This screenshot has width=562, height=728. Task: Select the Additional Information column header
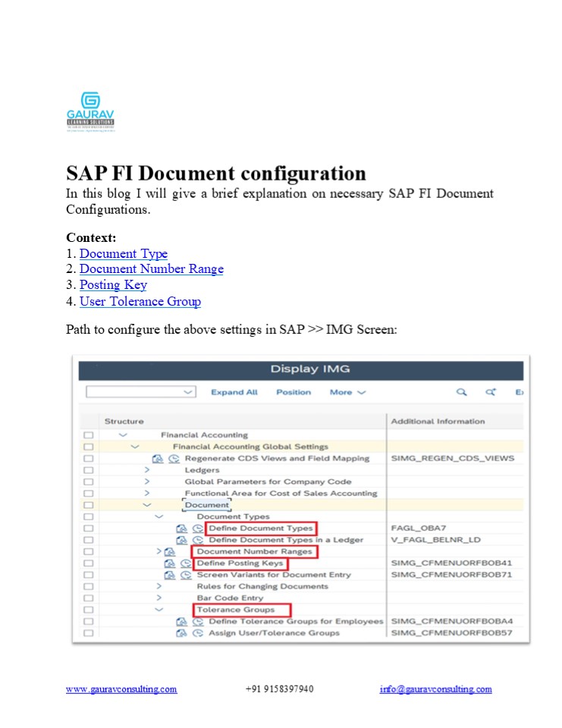pyautogui.click(x=438, y=421)
